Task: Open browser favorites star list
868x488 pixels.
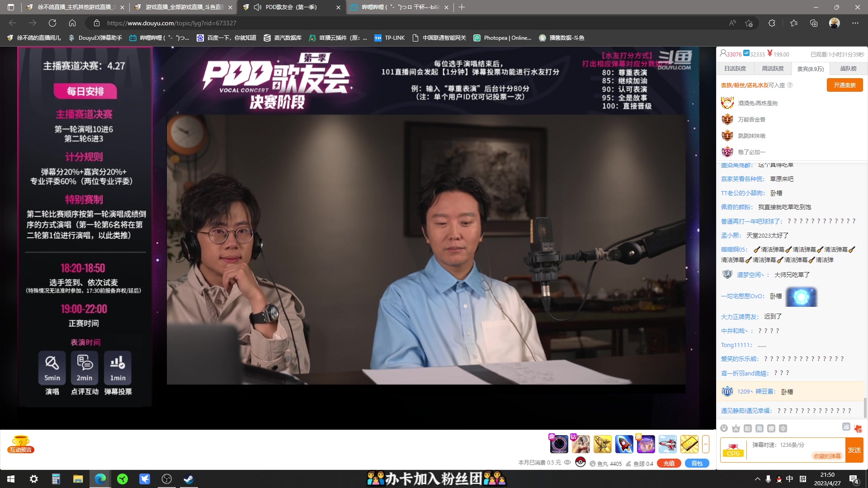Action: click(794, 23)
